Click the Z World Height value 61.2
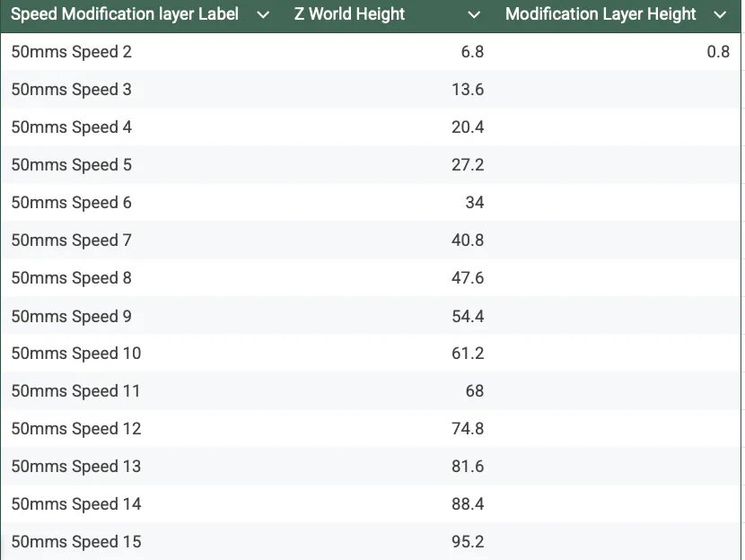This screenshot has height=560, width=745. click(469, 353)
